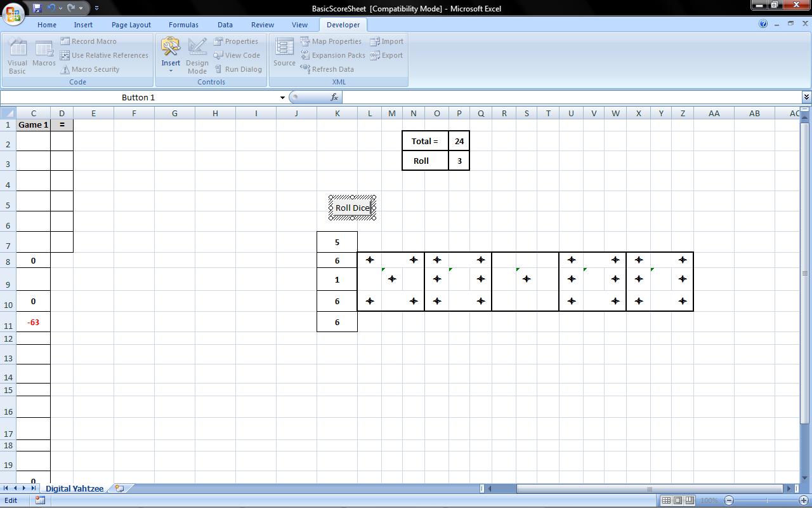Click the Name Box showing Button 1
This screenshot has height=508, width=812.
(138, 97)
